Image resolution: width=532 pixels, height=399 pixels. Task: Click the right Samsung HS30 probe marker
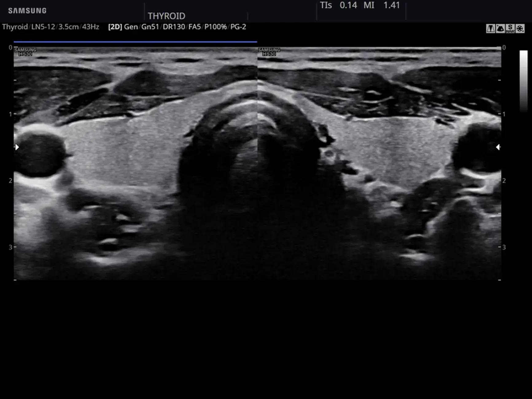pyautogui.click(x=269, y=52)
